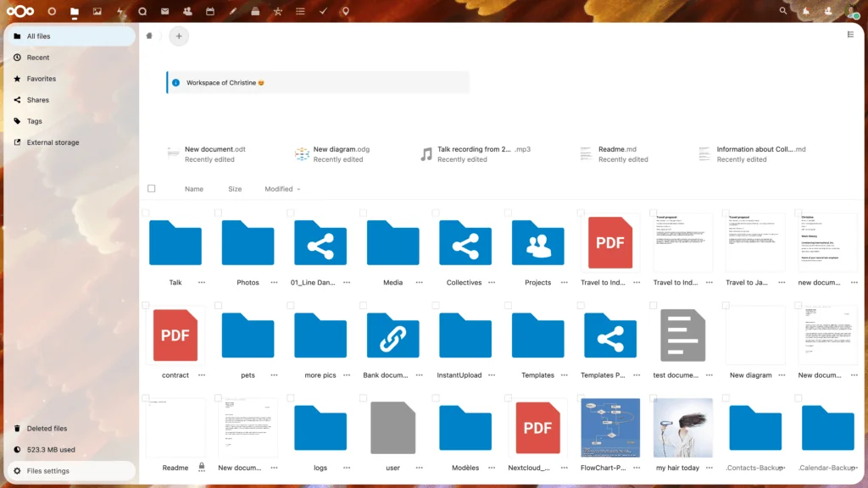
Task: Open the three-dot menu for Media folder
Action: tap(419, 282)
